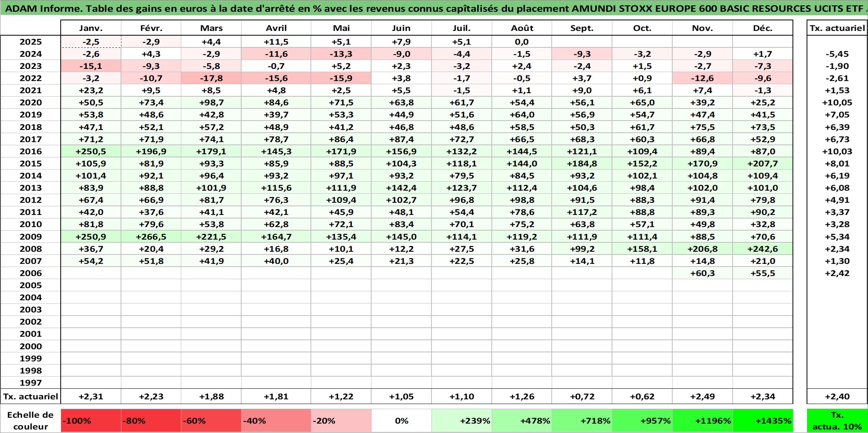The width and height of the screenshot is (868, 433).
Task: Click the +87,4 cell for June 2017
Action: 401,139
